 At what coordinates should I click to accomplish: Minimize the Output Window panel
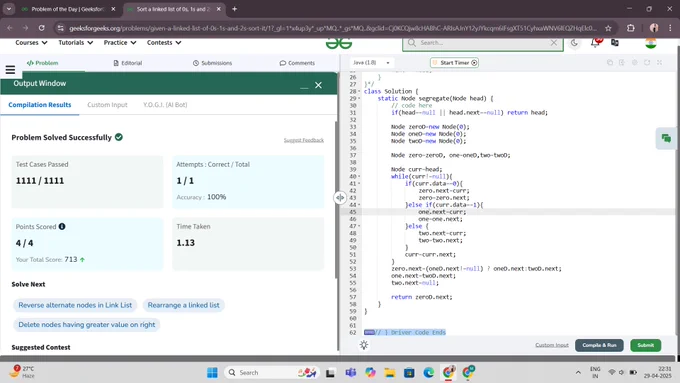click(304, 87)
